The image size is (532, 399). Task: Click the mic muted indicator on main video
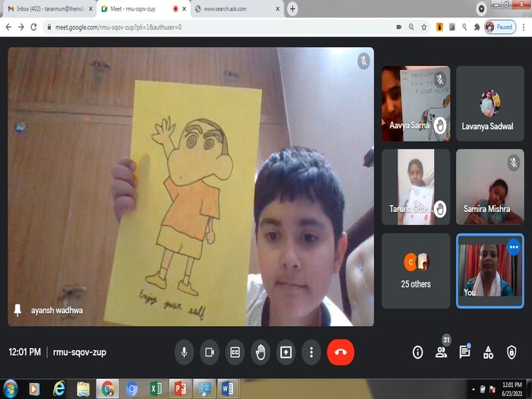[x=363, y=62]
